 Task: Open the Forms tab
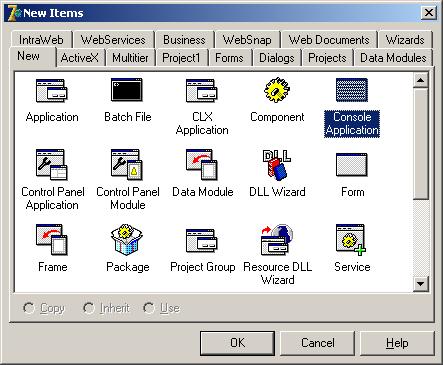click(229, 58)
